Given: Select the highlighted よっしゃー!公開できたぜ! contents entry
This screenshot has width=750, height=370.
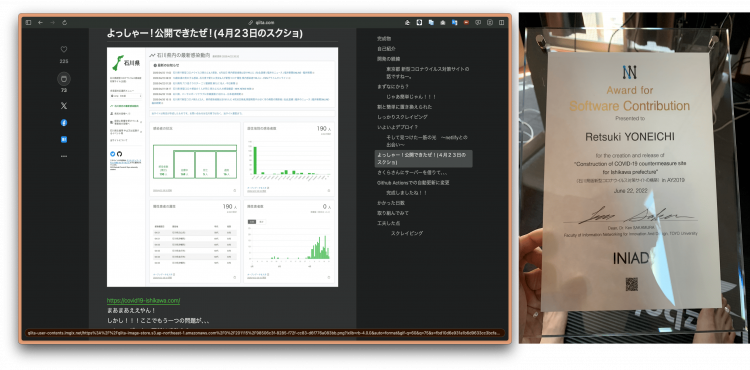Looking at the screenshot, I should (x=423, y=159).
